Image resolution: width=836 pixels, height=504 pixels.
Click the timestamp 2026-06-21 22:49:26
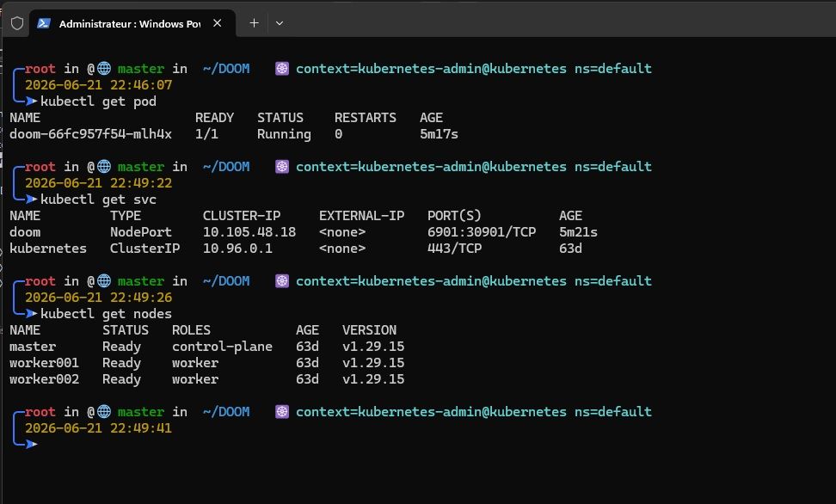(x=99, y=297)
